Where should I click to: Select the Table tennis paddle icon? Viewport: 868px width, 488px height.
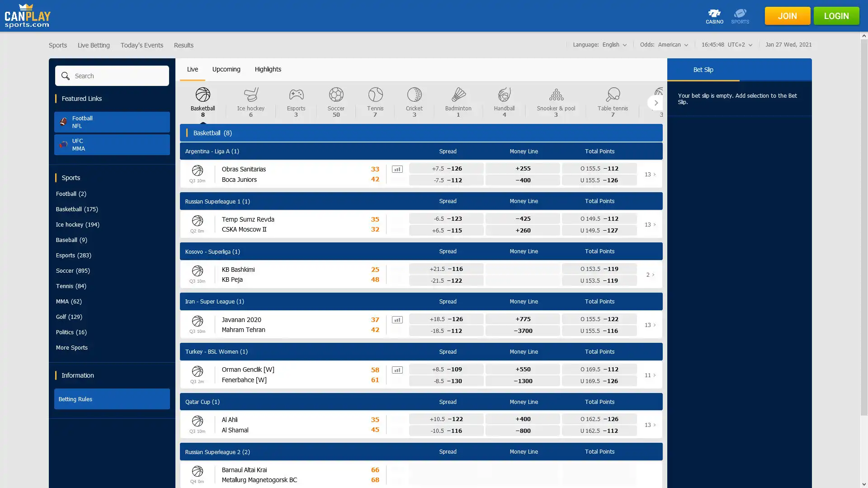pyautogui.click(x=613, y=95)
